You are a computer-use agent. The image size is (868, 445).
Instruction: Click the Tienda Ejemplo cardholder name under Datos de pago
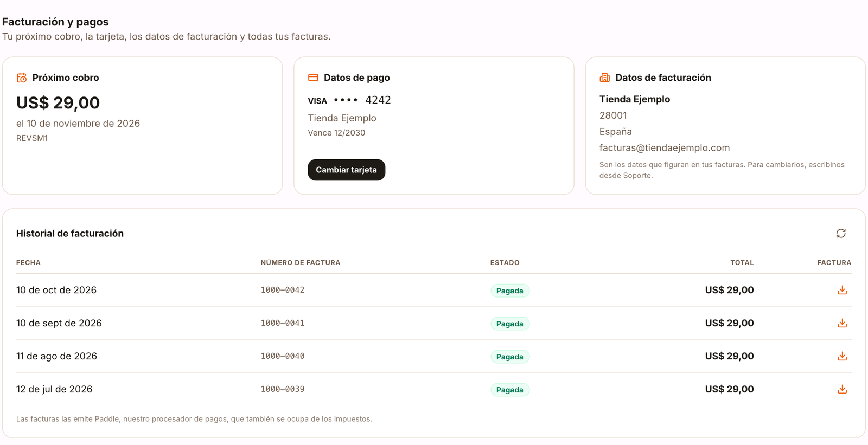[x=342, y=118]
